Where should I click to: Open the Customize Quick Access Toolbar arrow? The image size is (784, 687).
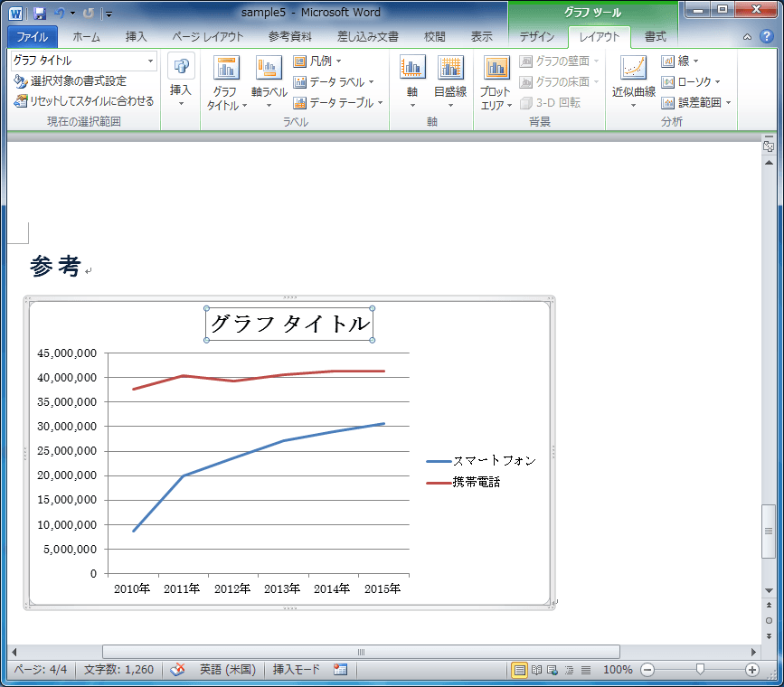[109, 14]
